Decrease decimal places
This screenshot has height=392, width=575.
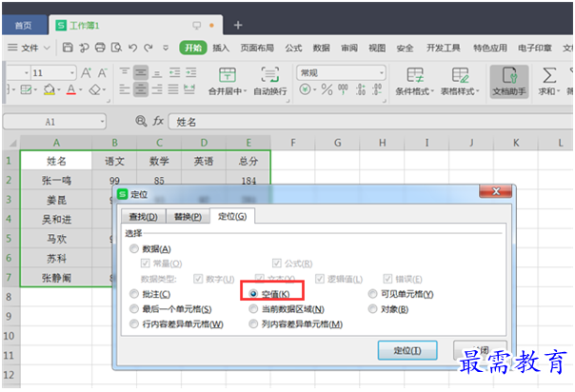point(377,89)
